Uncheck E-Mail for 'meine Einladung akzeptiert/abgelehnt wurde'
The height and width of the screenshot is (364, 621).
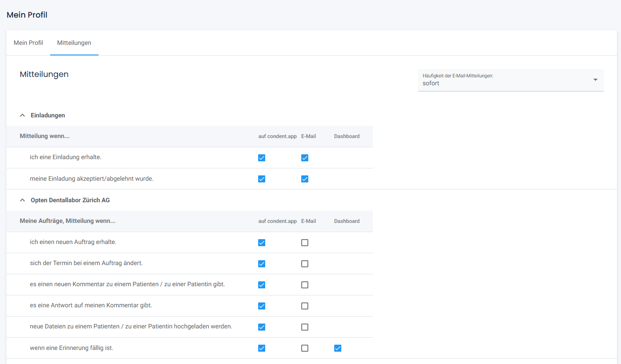point(305,179)
